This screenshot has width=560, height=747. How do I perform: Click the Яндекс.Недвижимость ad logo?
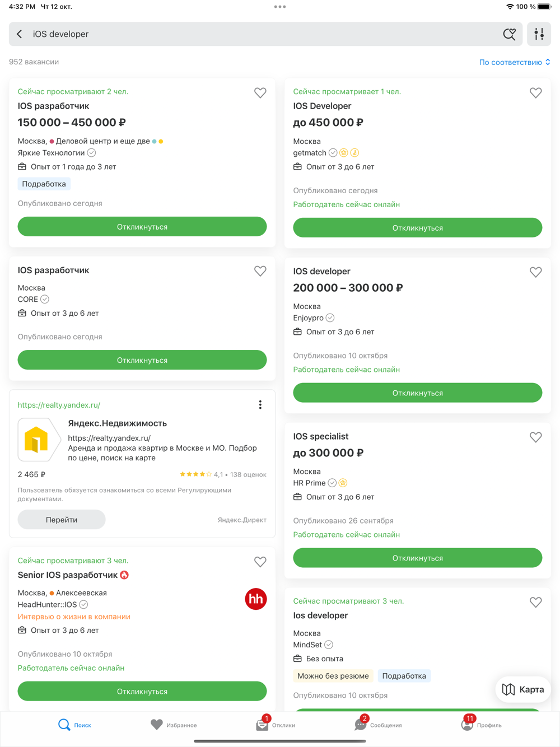pyautogui.click(x=39, y=440)
